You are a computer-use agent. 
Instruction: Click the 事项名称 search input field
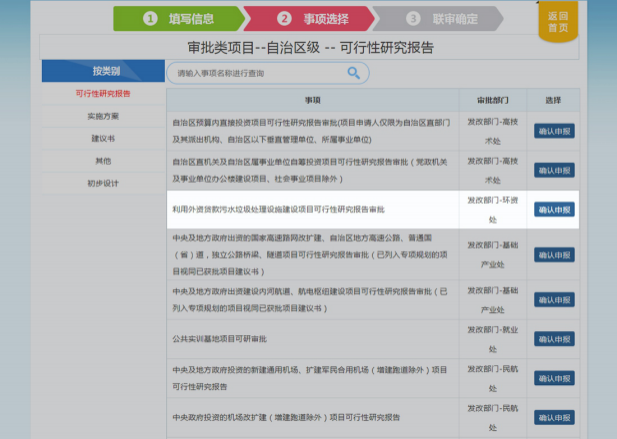(258, 73)
